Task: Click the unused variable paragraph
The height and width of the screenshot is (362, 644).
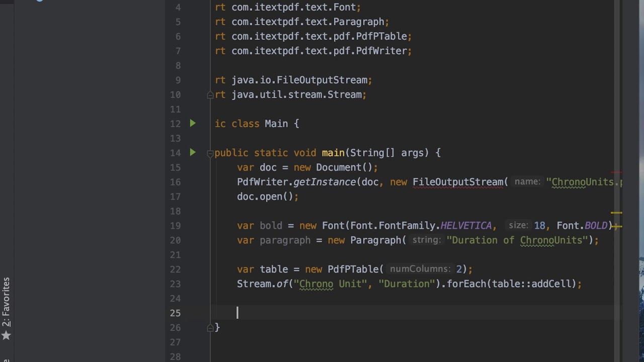Action: (285, 240)
